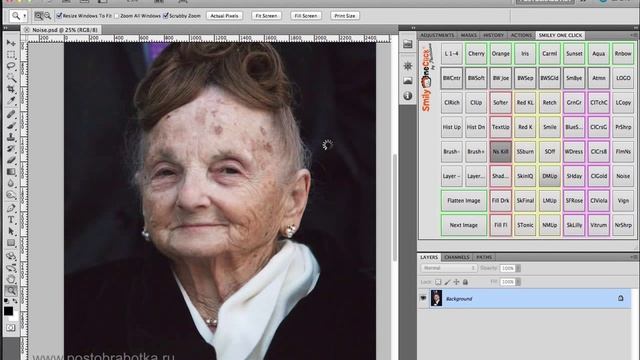The height and width of the screenshot is (360, 640).
Task: Select the Zoom tool in the toolbox
Action: tap(11, 291)
